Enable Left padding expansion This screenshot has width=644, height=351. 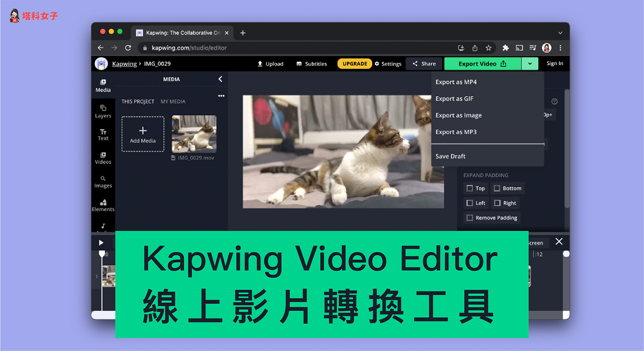pyautogui.click(x=476, y=203)
